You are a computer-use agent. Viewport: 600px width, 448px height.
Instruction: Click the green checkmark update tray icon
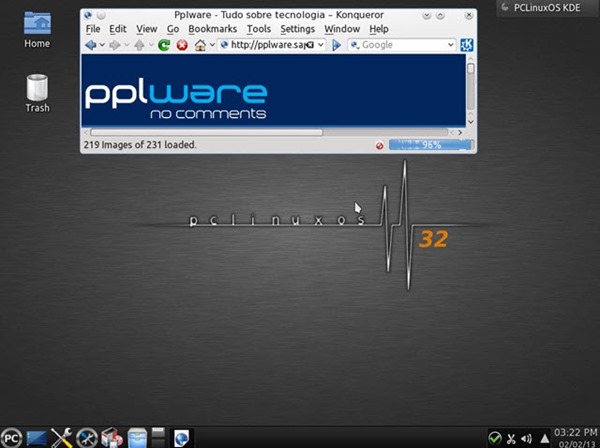click(x=495, y=438)
